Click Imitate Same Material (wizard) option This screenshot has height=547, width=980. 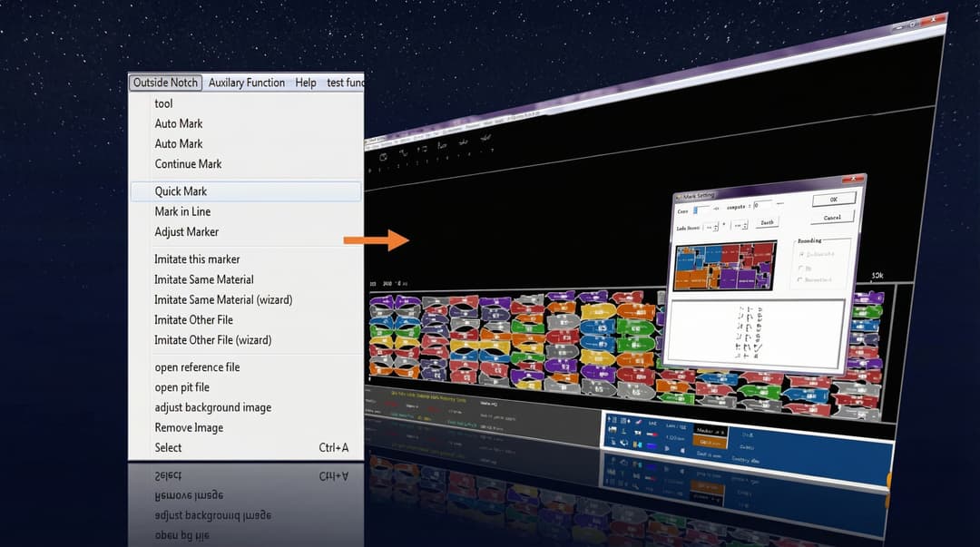[223, 299]
